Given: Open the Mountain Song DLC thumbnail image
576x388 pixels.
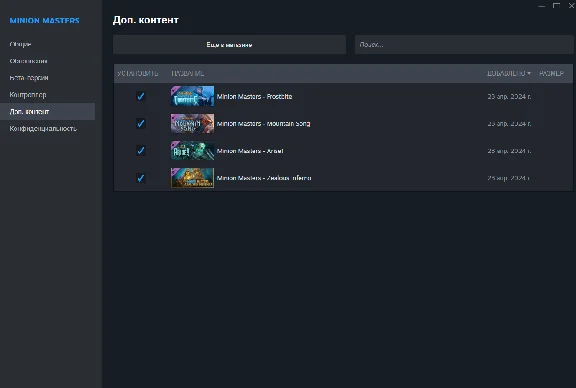Looking at the screenshot, I should tap(192, 123).
